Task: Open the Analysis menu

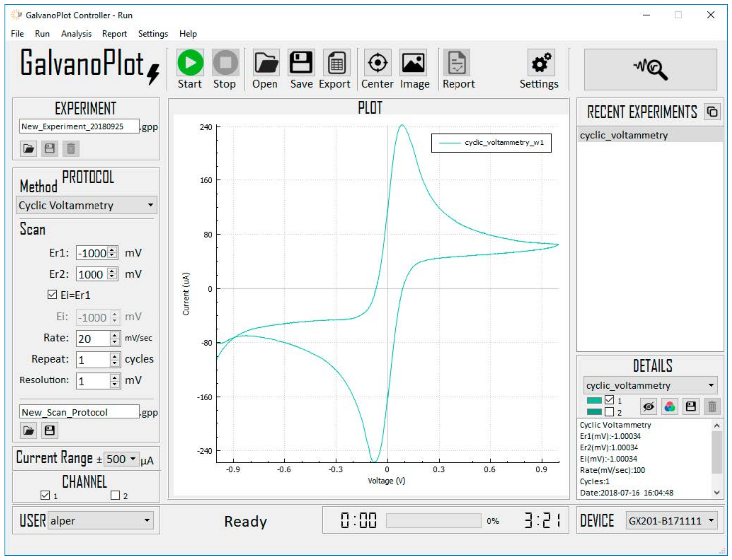Action: 76,34
